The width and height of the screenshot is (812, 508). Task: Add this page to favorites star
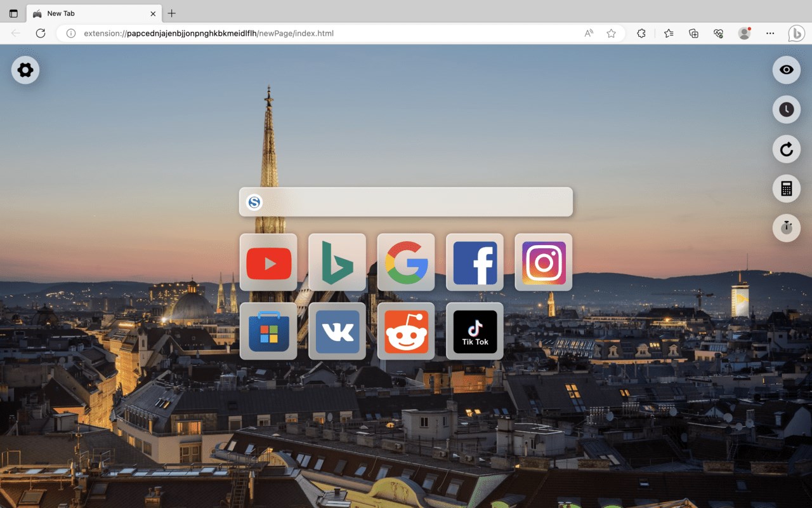pyautogui.click(x=611, y=33)
